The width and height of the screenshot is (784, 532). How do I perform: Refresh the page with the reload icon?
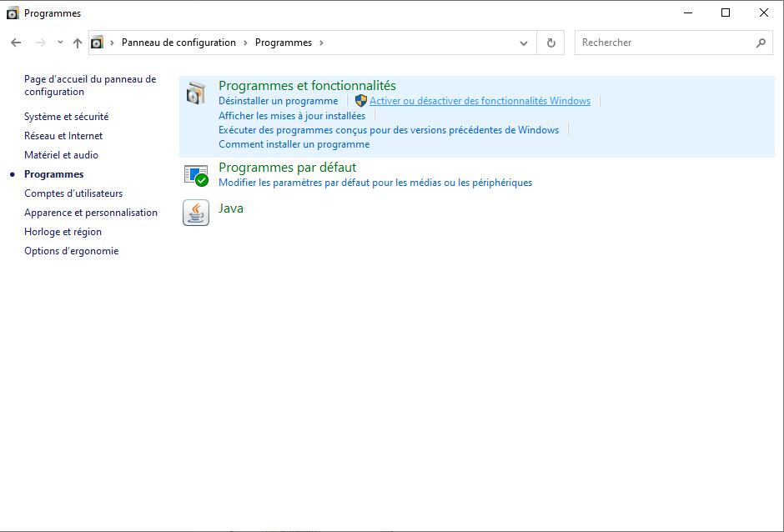coord(550,43)
